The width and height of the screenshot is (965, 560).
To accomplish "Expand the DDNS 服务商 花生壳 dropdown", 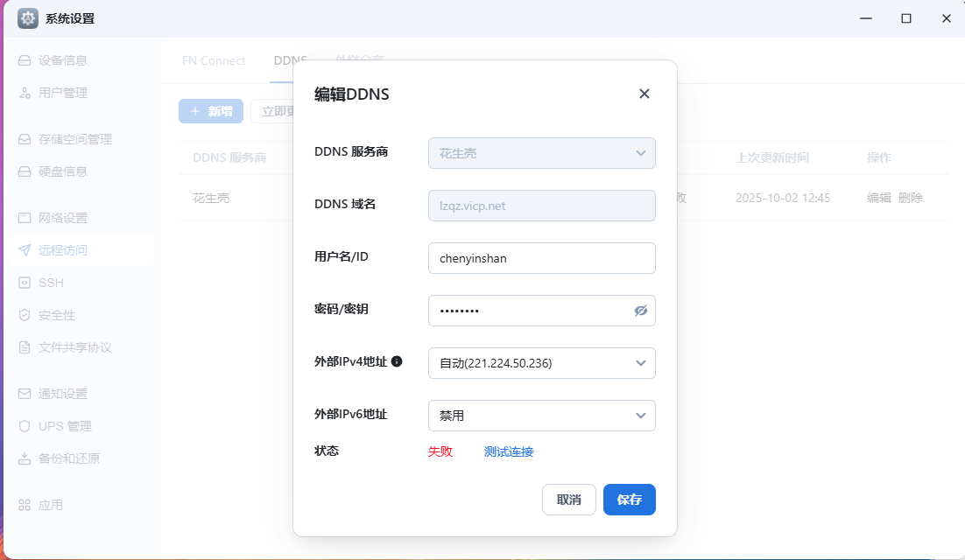I will click(541, 153).
